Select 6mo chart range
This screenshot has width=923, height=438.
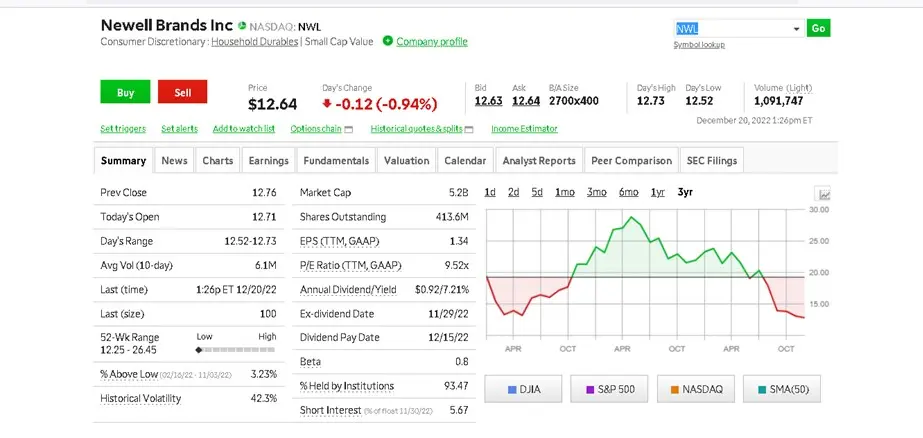pos(629,193)
